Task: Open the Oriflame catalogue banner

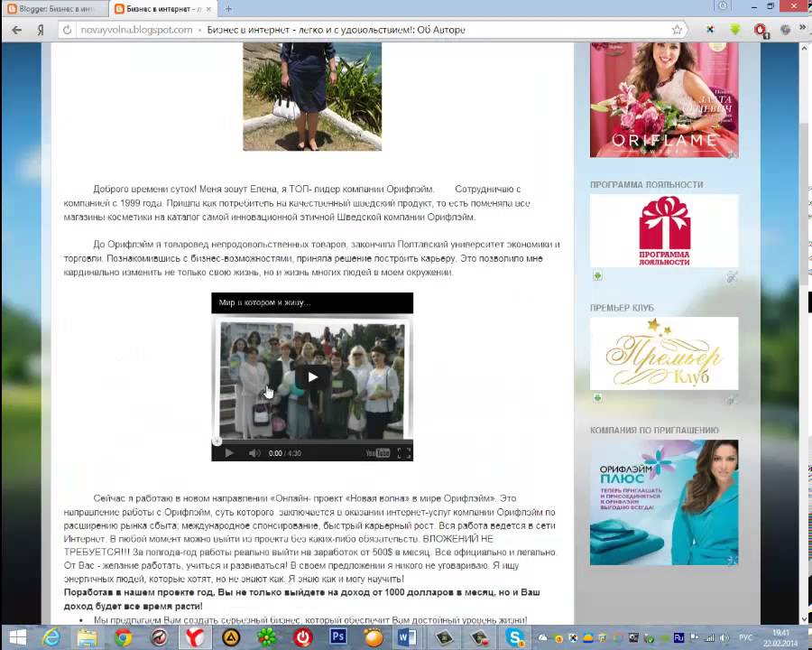Action: click(x=664, y=100)
